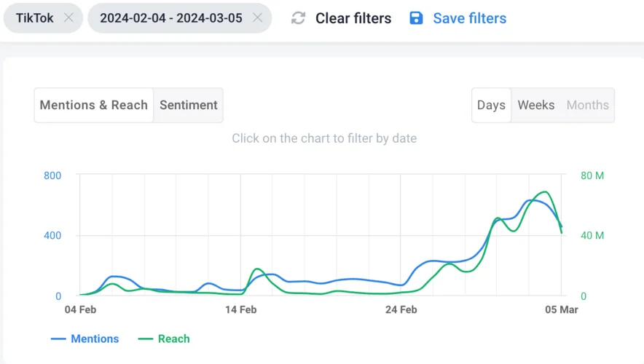Click the Clear filters text
Screen dimensions: 644x364
pyautogui.click(x=353, y=18)
